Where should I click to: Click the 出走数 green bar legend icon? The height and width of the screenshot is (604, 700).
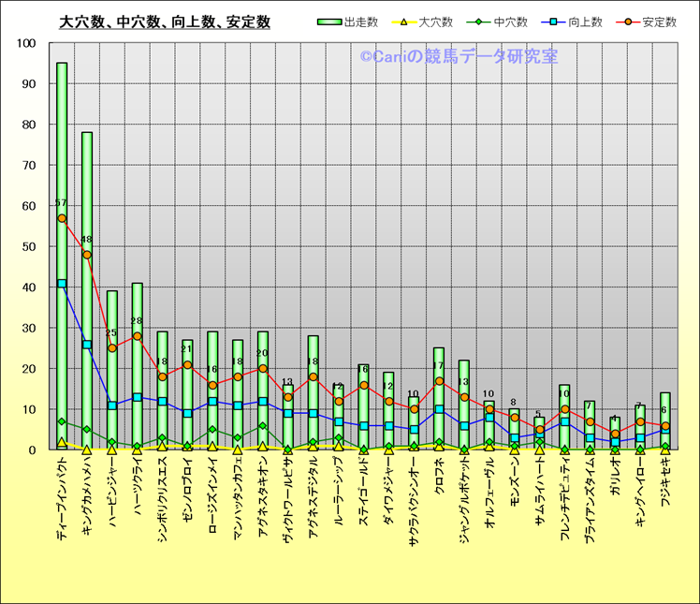click(x=328, y=22)
